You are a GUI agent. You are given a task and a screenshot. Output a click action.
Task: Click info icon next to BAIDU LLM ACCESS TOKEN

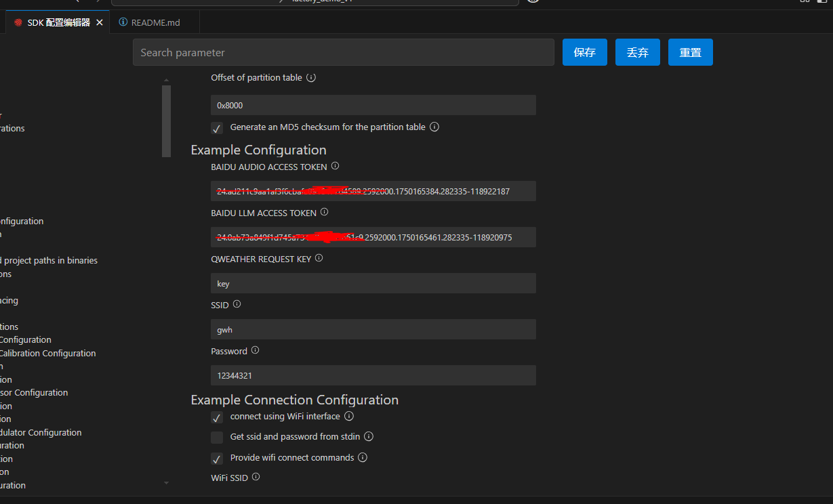click(324, 212)
